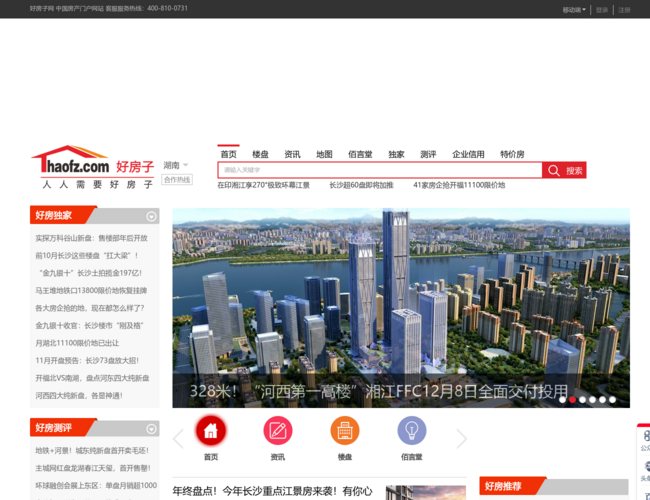
Task: Open the 企业信用 navigation tab
Action: tap(468, 154)
